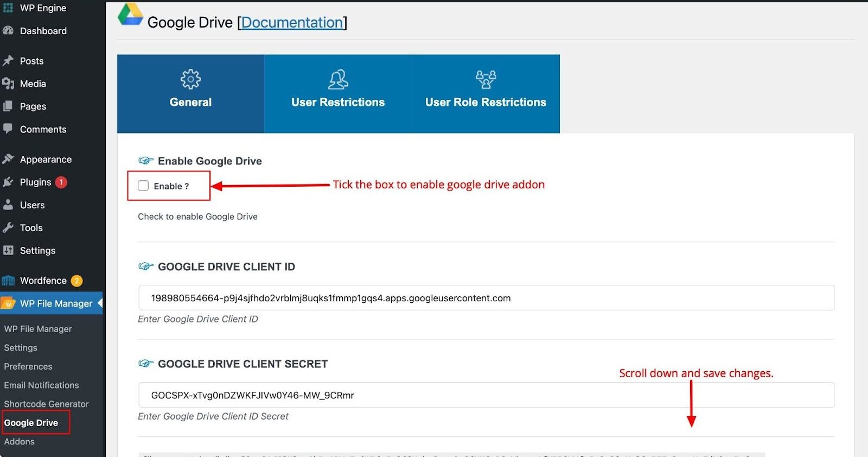This screenshot has width=868, height=457.
Task: Click the Plugins plug icon
Action: [x=8, y=182]
